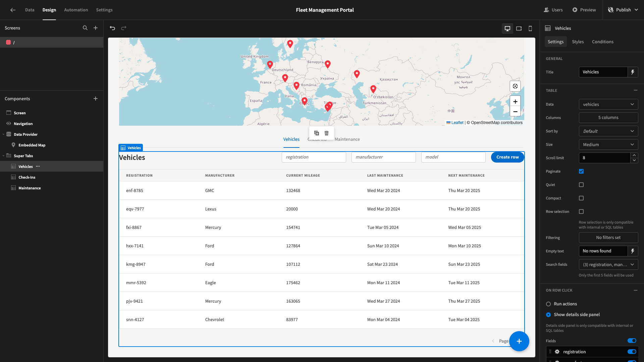Zoom out on the map
This screenshot has width=644, height=362.
515,112
